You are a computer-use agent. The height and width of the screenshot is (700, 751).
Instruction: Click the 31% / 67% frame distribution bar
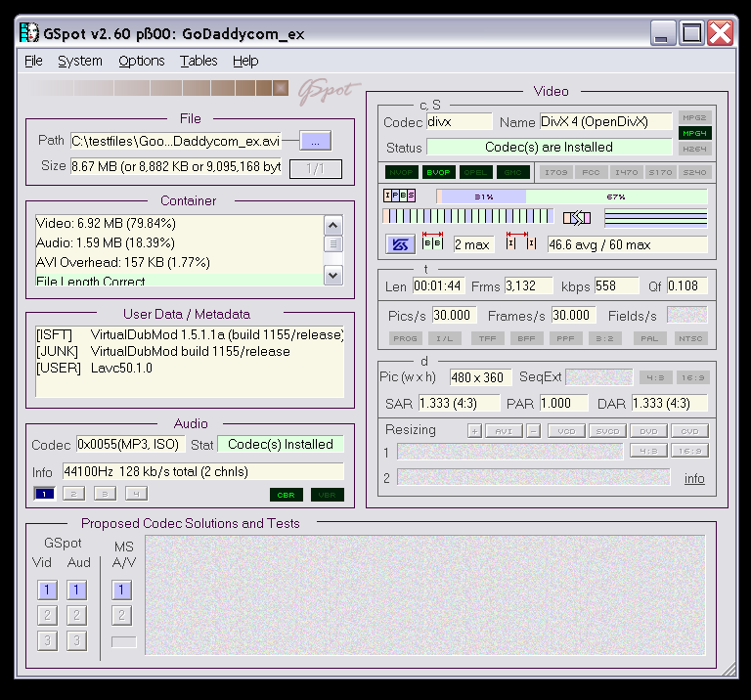[x=572, y=197]
